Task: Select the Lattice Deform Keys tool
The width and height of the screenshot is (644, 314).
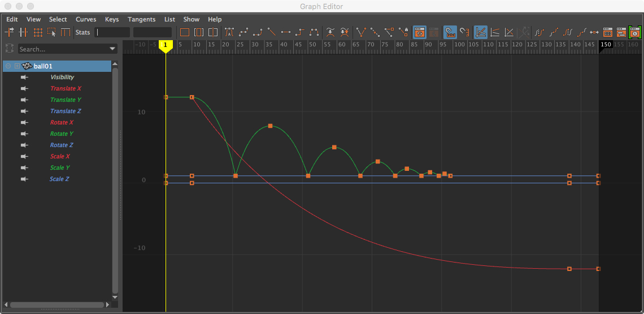Action: [x=38, y=32]
